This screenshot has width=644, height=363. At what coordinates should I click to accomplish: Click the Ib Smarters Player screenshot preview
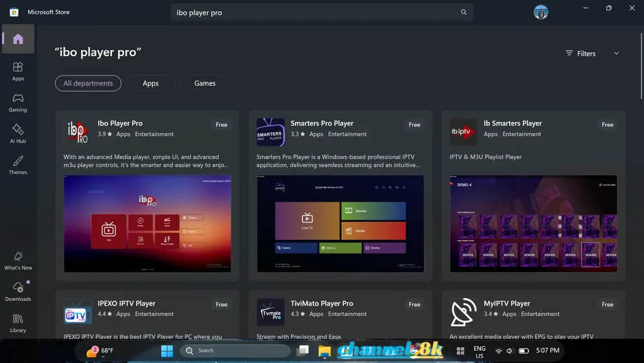[533, 224]
